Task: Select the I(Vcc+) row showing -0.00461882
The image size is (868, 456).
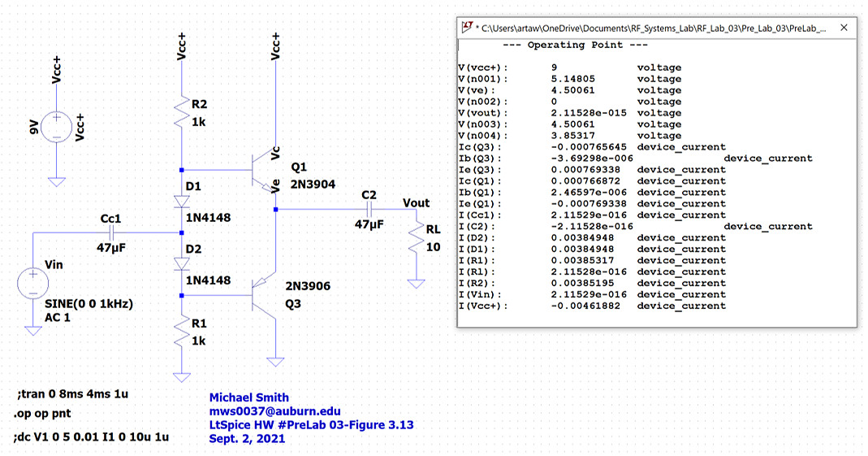Action: pyautogui.click(x=592, y=306)
